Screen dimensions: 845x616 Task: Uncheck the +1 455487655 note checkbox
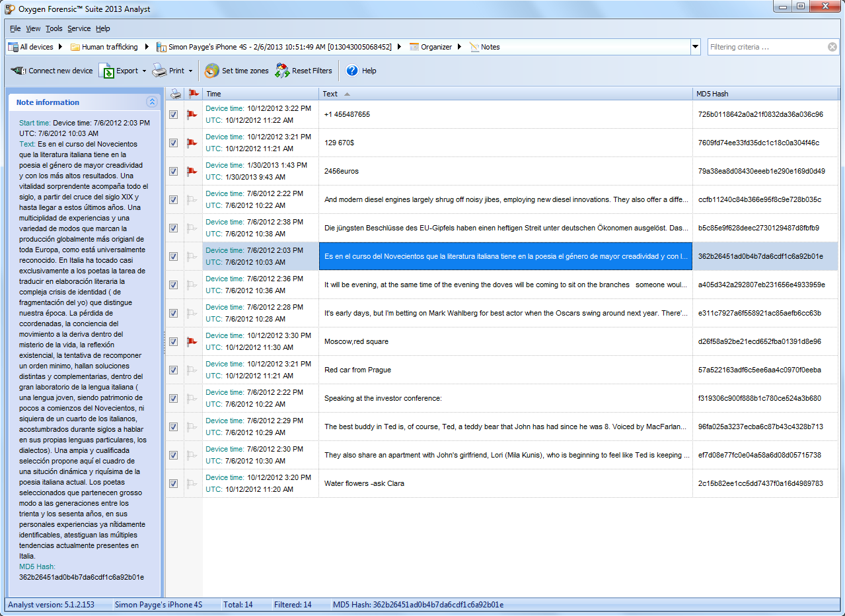(x=174, y=114)
